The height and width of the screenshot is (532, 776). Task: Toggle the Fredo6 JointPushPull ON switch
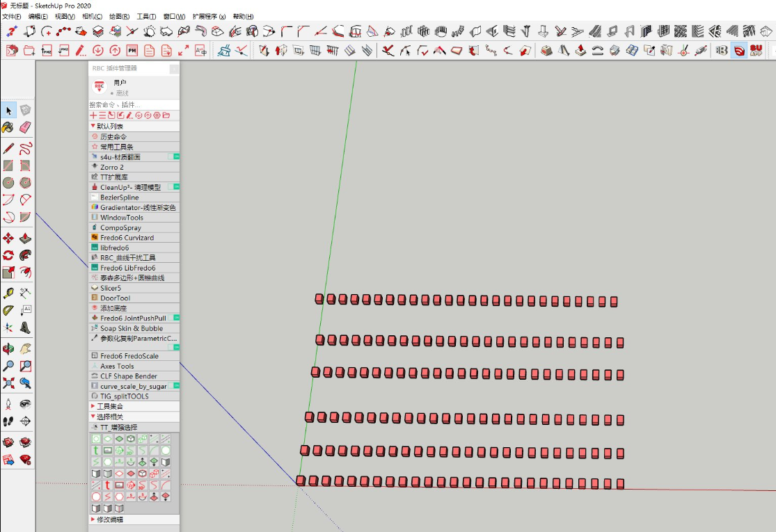173,317
